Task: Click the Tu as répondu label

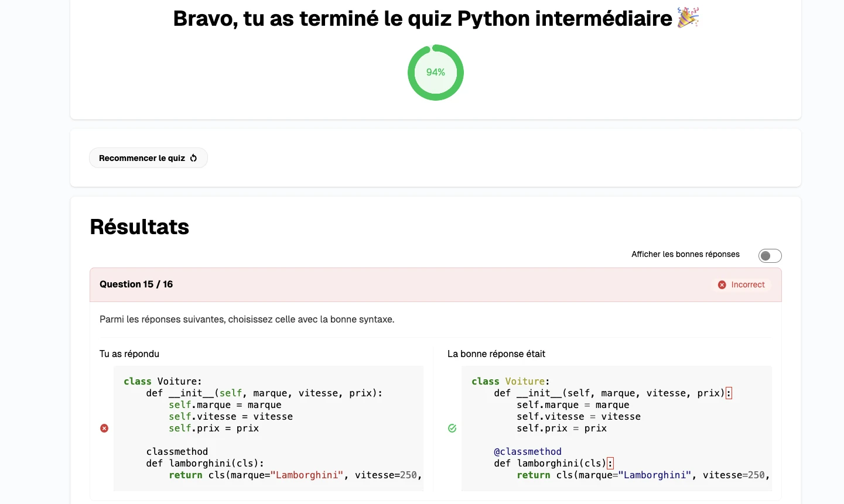Action: point(129,354)
